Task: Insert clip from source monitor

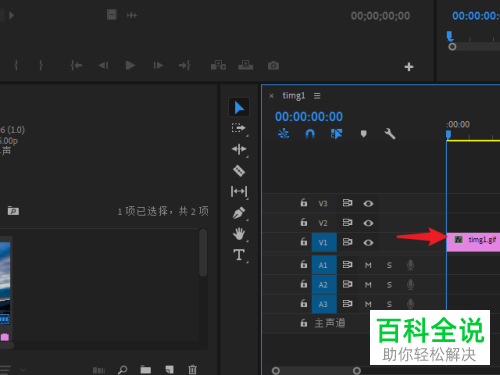Action: coord(218,65)
